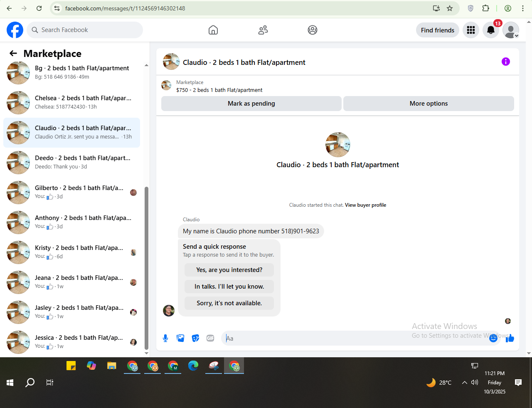Go back from Marketplace with arrow
The height and width of the screenshot is (408, 532).
point(13,53)
